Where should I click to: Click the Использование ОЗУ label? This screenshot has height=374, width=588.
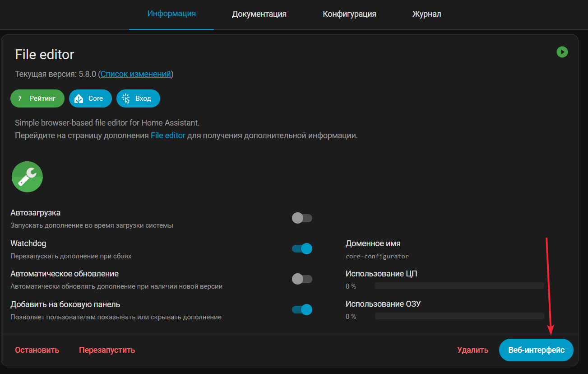point(383,304)
